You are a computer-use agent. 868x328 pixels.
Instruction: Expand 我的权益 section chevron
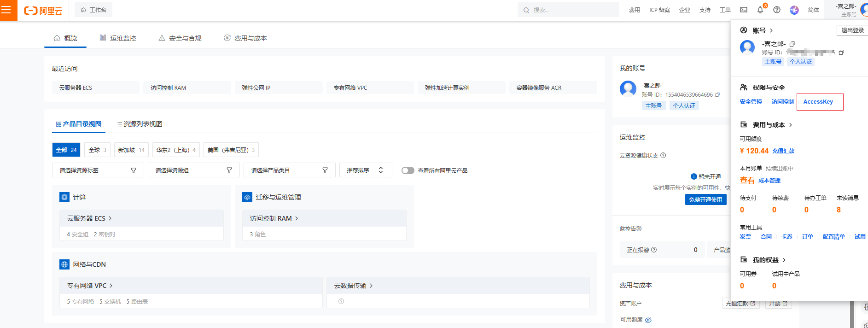coord(784,260)
